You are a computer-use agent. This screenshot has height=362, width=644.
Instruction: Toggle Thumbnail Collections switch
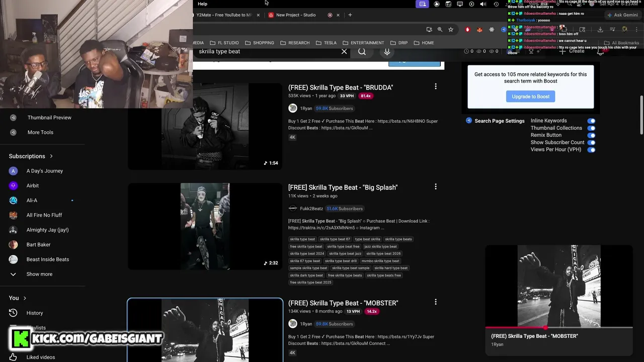(591, 128)
